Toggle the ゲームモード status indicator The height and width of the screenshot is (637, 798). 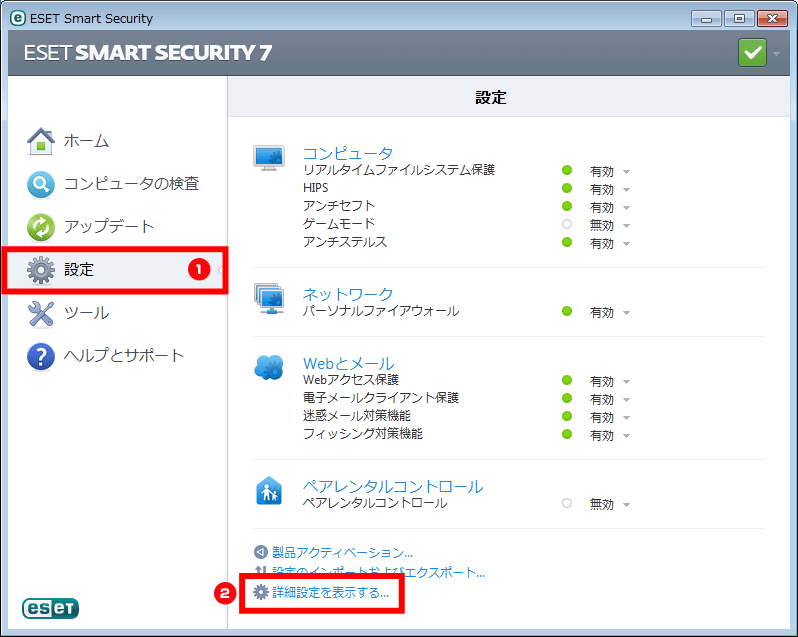[567, 225]
